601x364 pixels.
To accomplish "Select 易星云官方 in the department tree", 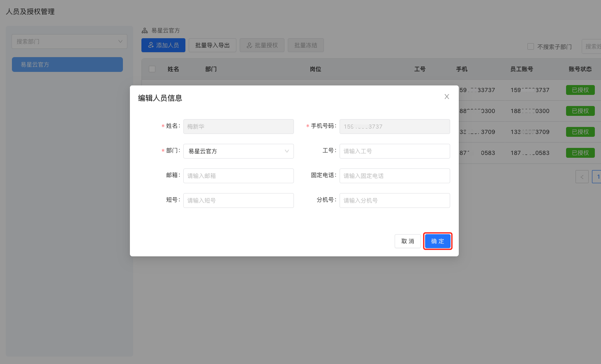I will click(x=67, y=65).
